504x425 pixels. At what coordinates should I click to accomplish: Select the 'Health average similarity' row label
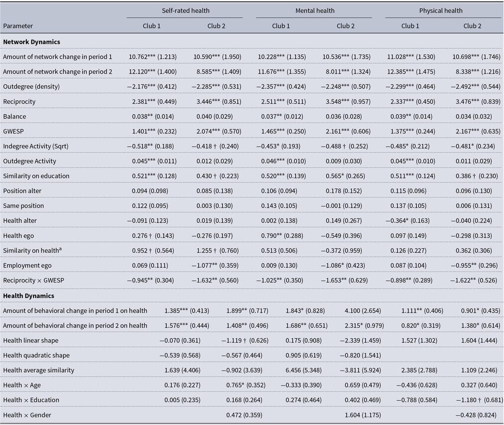[x=39, y=370]
